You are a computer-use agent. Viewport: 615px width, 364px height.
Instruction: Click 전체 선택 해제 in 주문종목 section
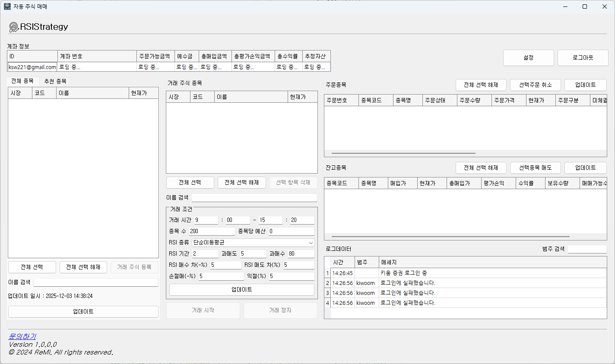point(481,85)
